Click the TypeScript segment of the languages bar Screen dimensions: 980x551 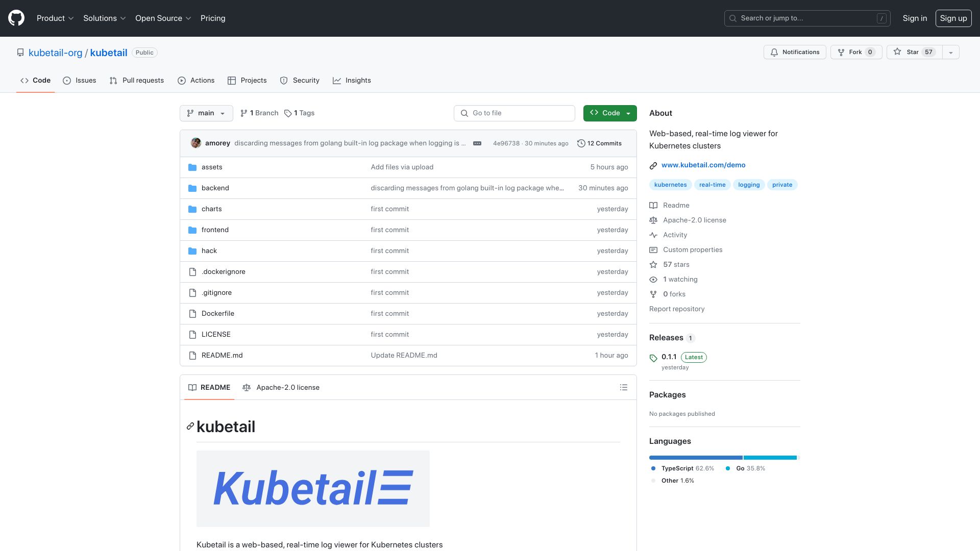point(696,458)
